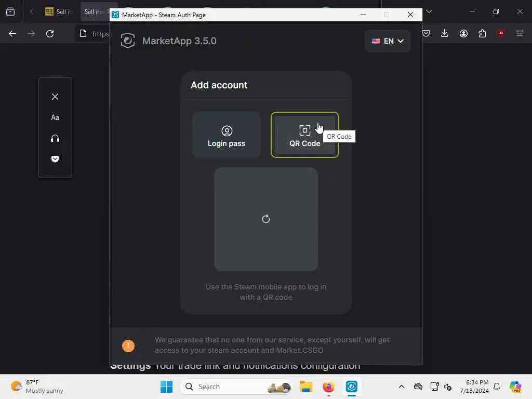The width and height of the screenshot is (532, 399).
Task: Open the EN language dropdown
Action: tap(388, 41)
